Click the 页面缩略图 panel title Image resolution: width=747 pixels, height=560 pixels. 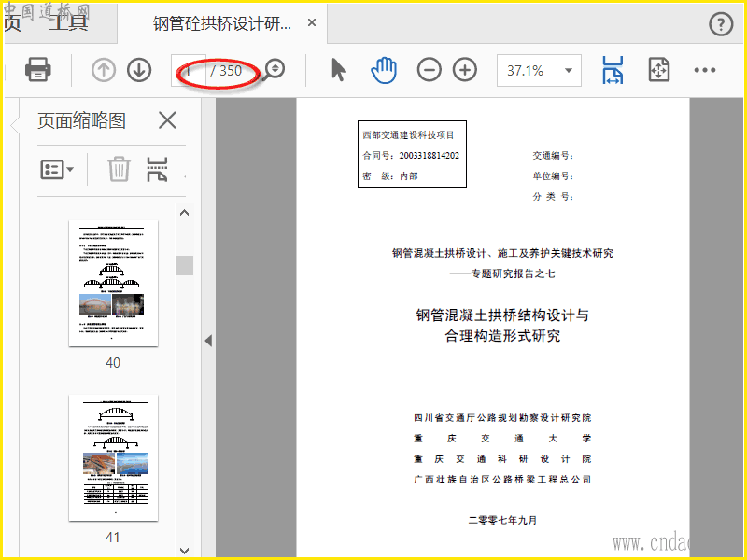pos(81,120)
